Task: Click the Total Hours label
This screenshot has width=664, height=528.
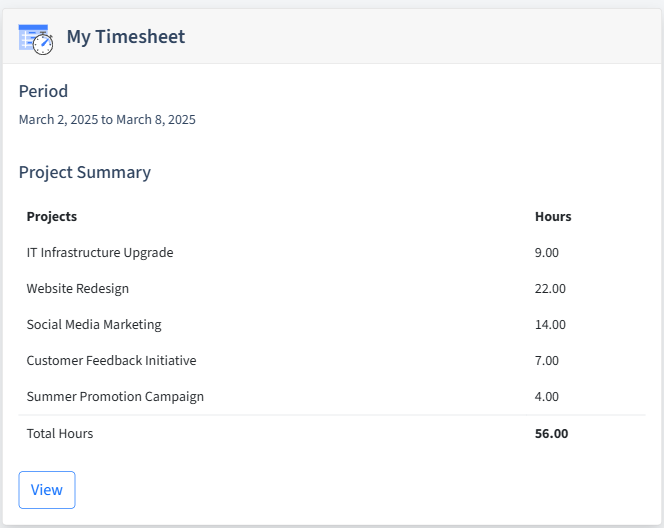Action: (x=60, y=434)
